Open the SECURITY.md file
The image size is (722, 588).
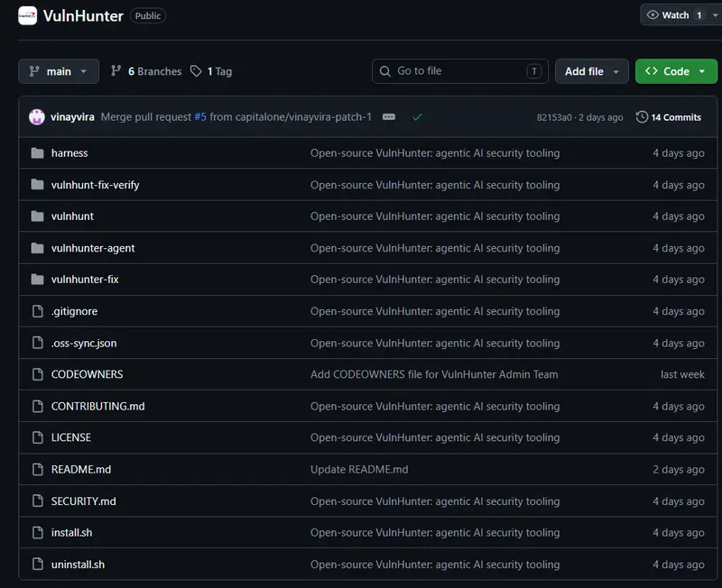(83, 501)
